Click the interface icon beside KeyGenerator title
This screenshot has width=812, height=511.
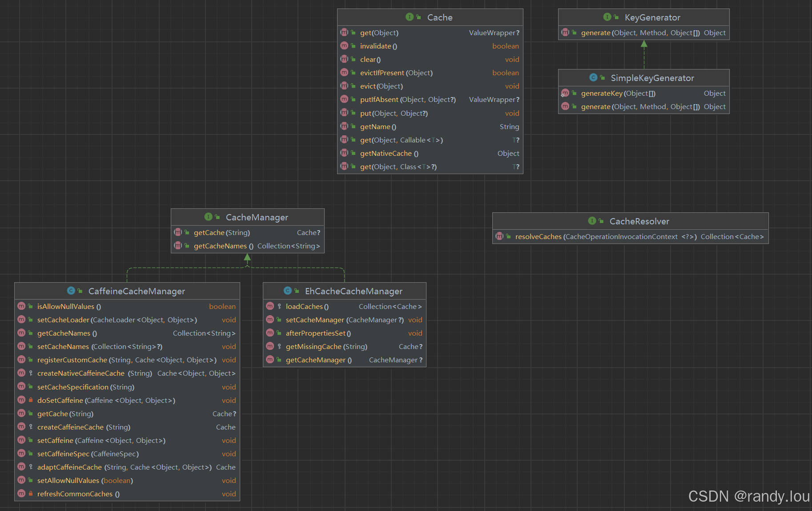(607, 17)
